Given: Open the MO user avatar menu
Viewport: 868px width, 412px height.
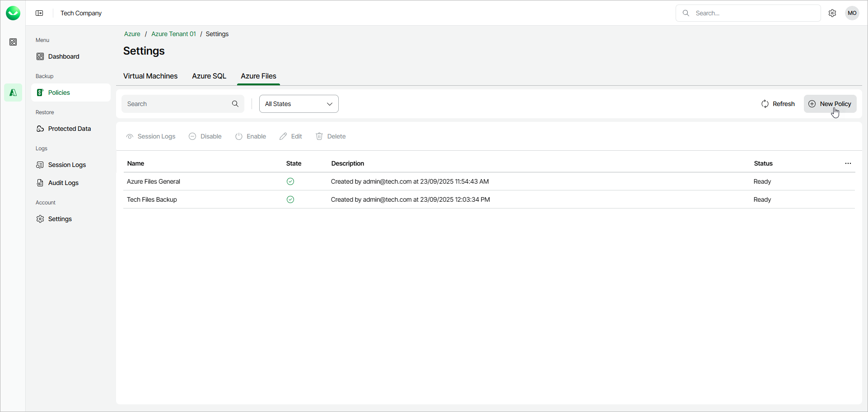Looking at the screenshot, I should [852, 13].
